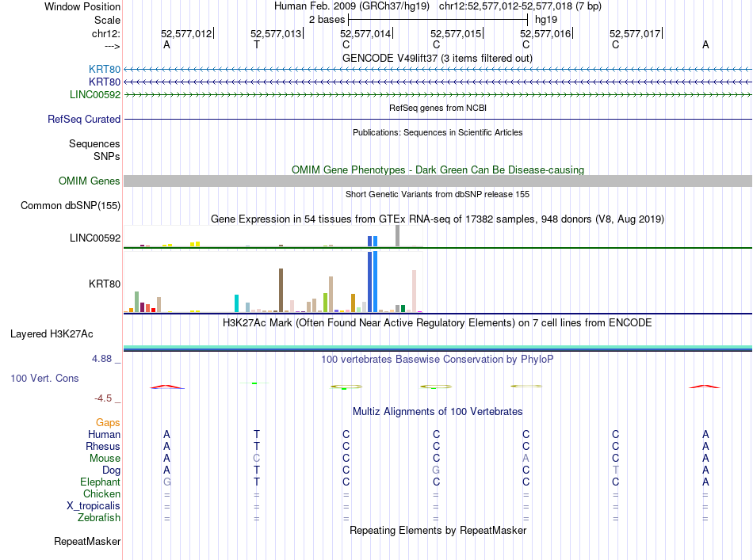
Task: Click the 100 Vert. Cons label
Action: click(x=44, y=378)
